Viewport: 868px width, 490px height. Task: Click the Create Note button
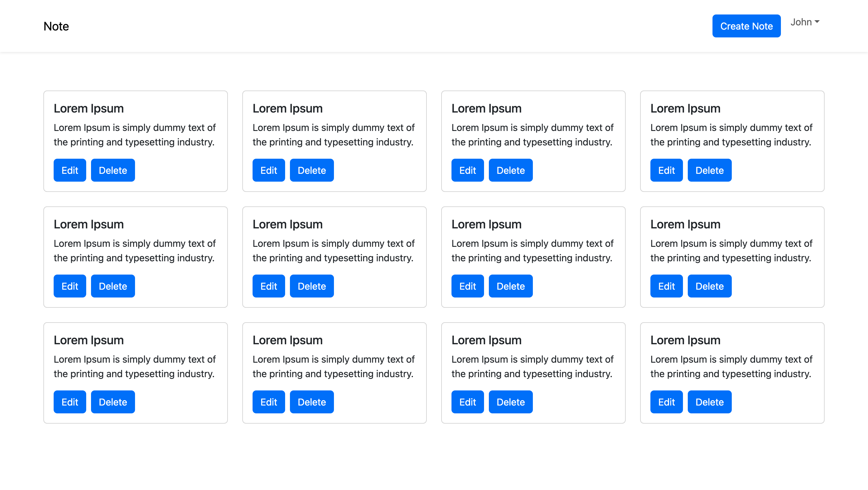pyautogui.click(x=746, y=26)
